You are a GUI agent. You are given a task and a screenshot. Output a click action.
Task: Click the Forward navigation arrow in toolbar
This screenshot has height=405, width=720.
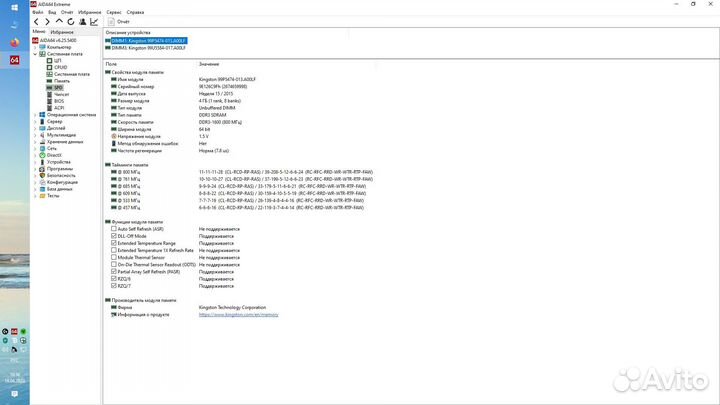[48, 21]
